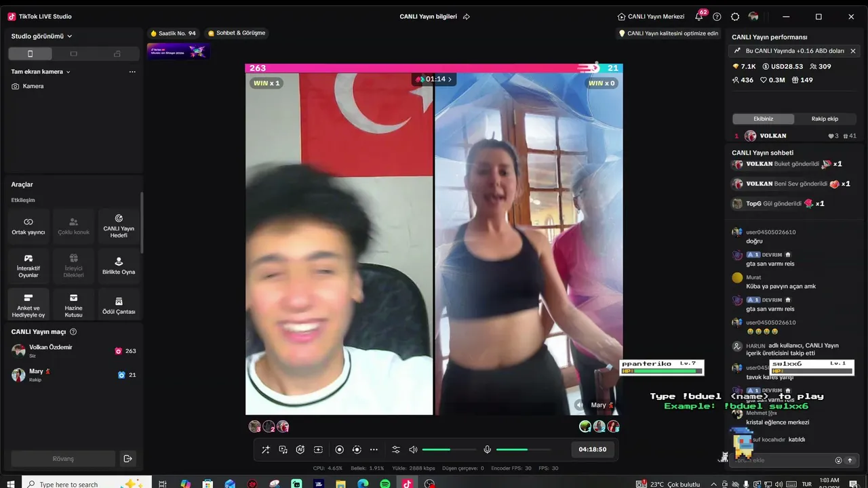Open the audio mixer settings icon

[396, 449]
